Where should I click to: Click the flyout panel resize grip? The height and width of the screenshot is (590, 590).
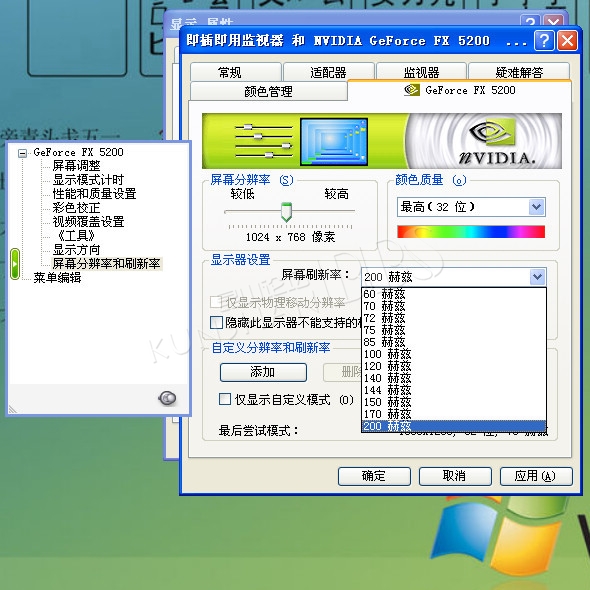pos(13,409)
